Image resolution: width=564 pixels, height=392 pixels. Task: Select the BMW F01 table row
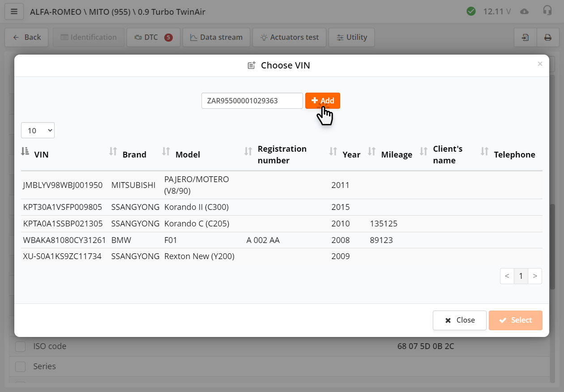tap(179, 240)
